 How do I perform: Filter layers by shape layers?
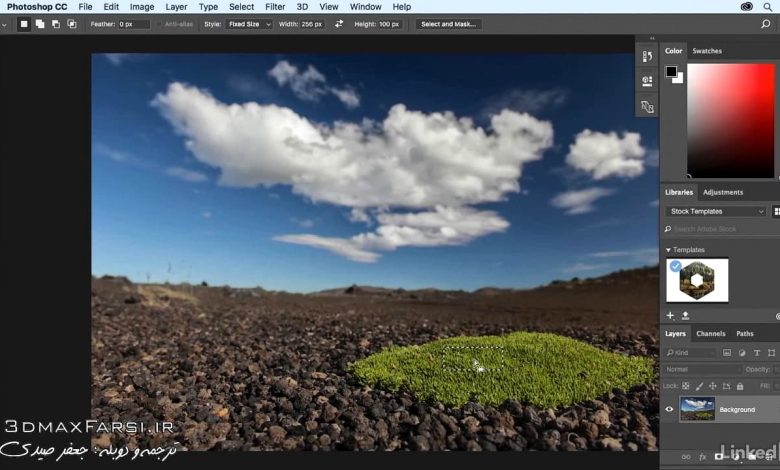tap(771, 353)
